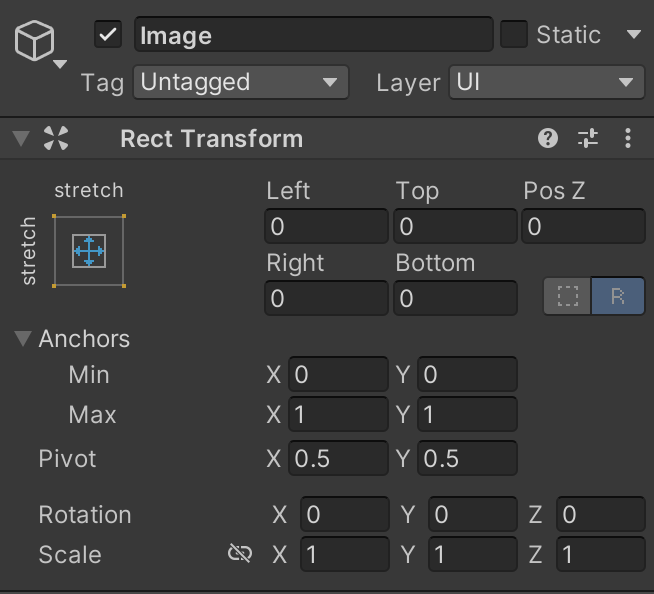Toggle the constrain proportions scale link

tap(240, 554)
